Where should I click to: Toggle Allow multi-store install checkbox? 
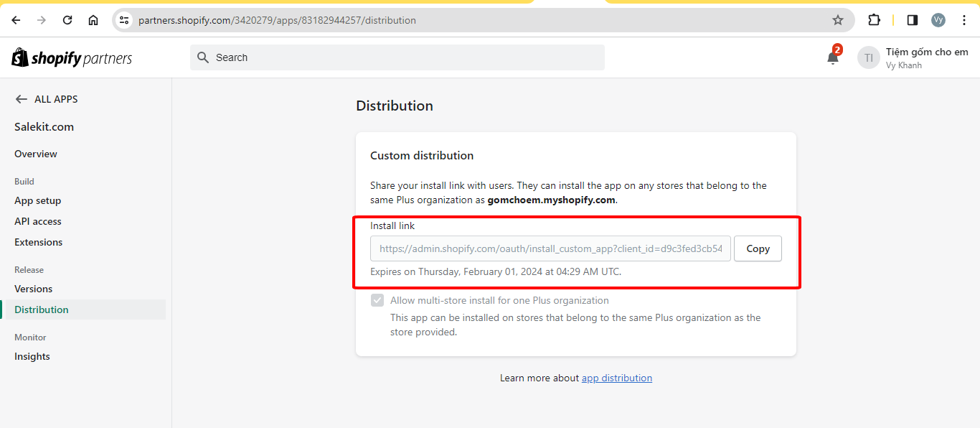(377, 300)
